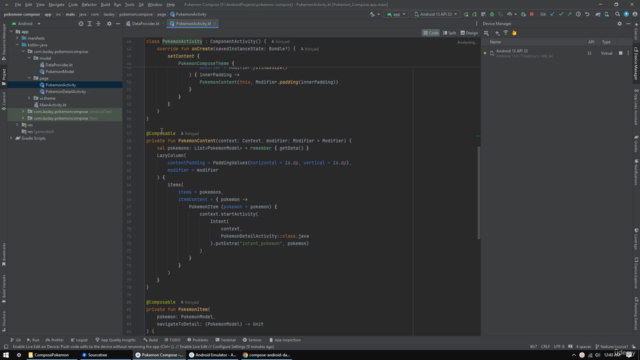640x360 pixels.
Task: Collapse the page package
Action: [x=29, y=78]
